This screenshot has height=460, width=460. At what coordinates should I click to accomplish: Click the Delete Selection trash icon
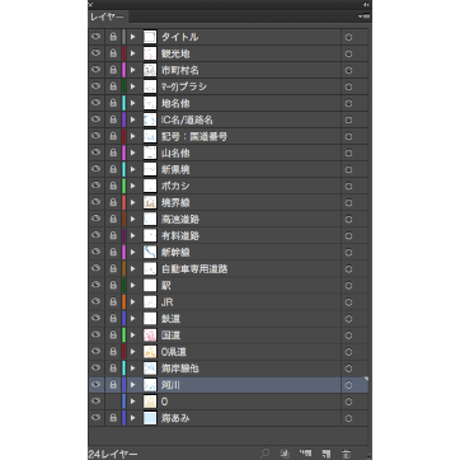(x=346, y=453)
